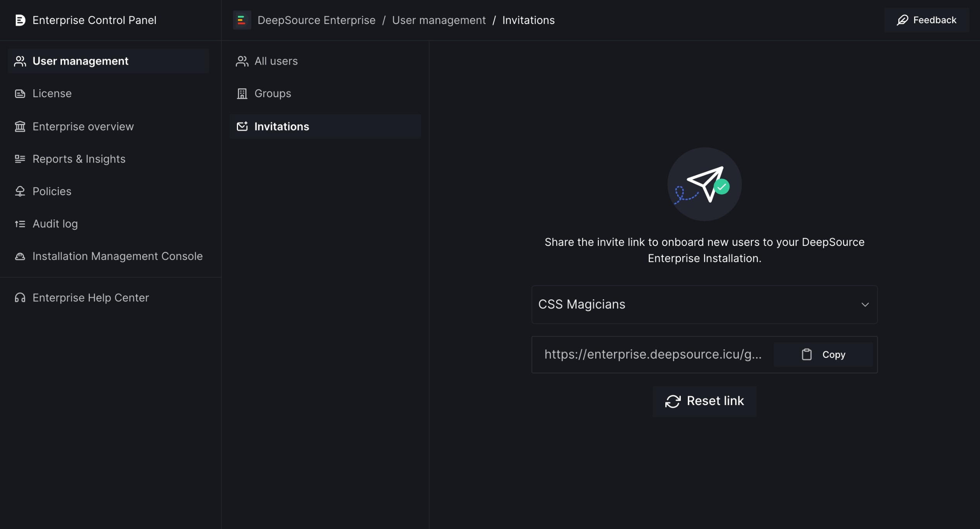The image size is (980, 529).
Task: Click the Reset link button
Action: click(704, 401)
